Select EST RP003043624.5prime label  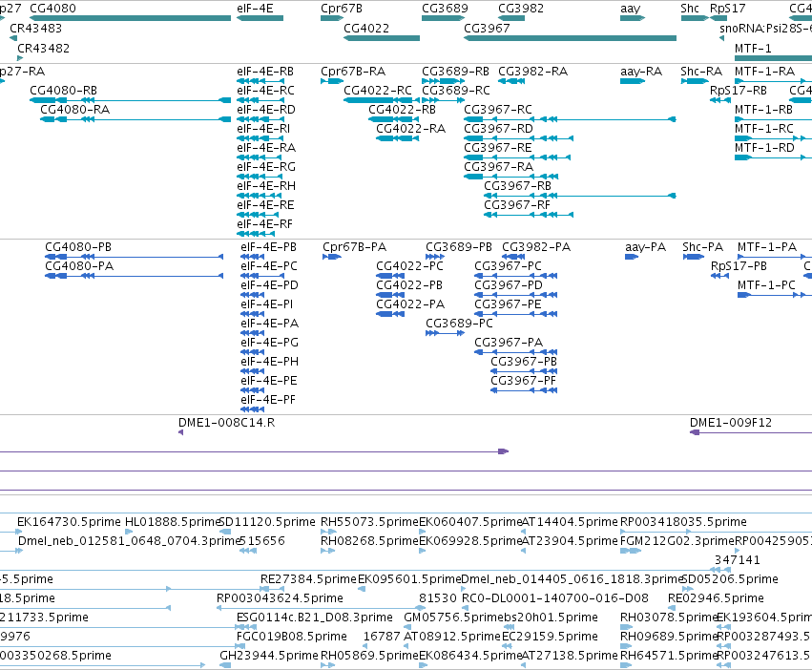point(280,598)
